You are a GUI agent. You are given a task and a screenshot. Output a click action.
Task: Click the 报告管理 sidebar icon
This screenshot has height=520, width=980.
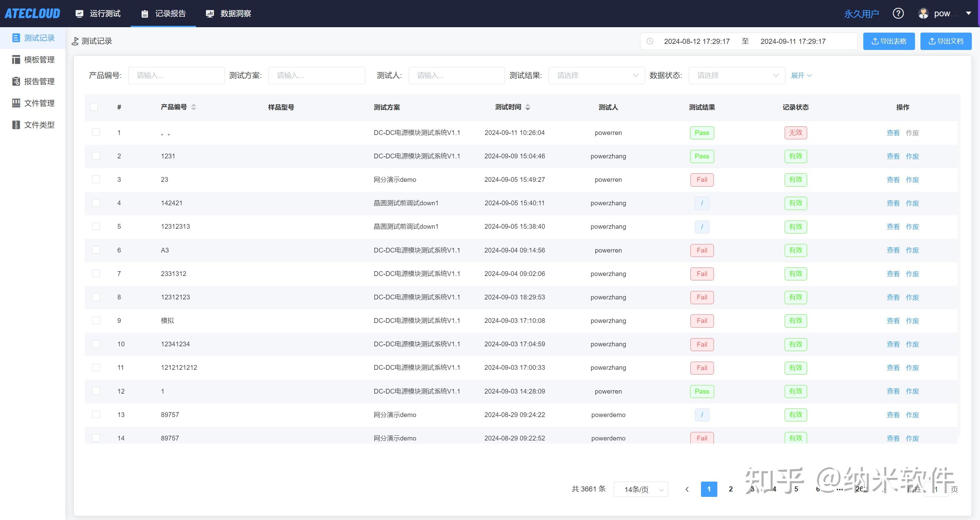click(16, 81)
